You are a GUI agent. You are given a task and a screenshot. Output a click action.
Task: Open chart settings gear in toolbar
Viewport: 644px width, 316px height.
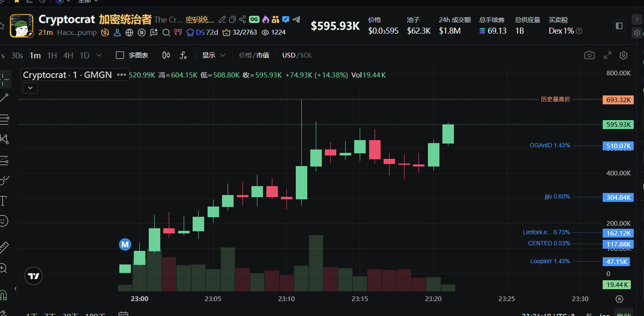click(x=624, y=55)
